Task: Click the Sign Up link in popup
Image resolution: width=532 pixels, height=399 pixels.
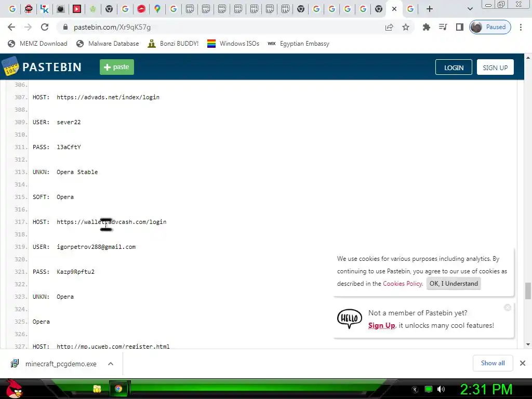Action: click(381, 325)
